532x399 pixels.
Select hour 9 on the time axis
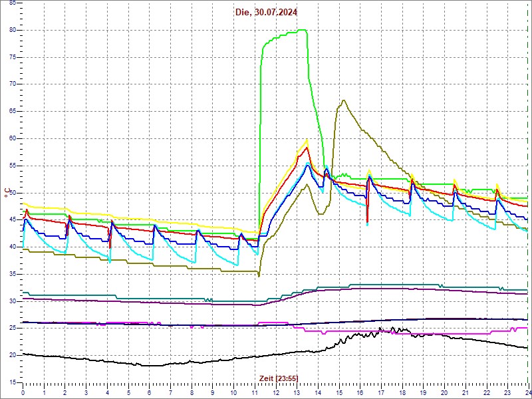(x=212, y=392)
